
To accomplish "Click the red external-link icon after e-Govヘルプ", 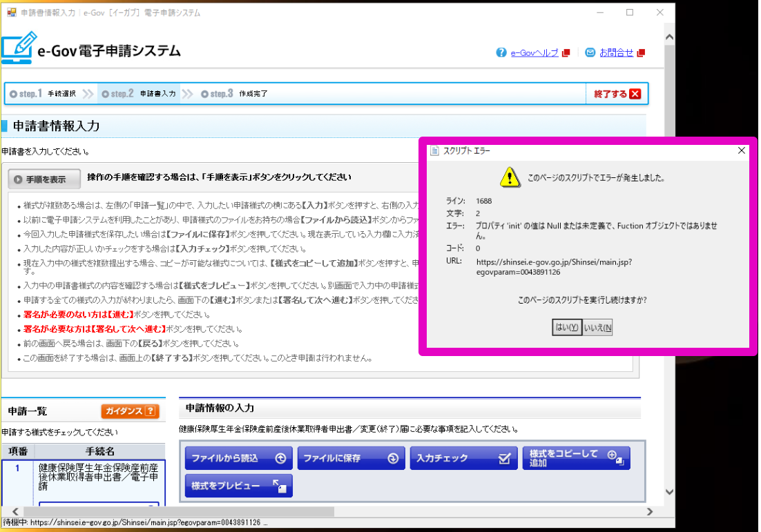I will coord(566,53).
